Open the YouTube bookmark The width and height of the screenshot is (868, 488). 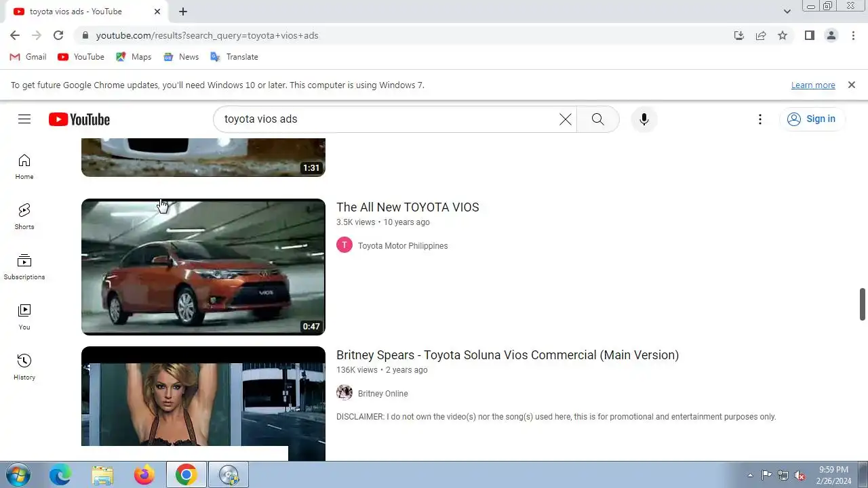(81, 57)
